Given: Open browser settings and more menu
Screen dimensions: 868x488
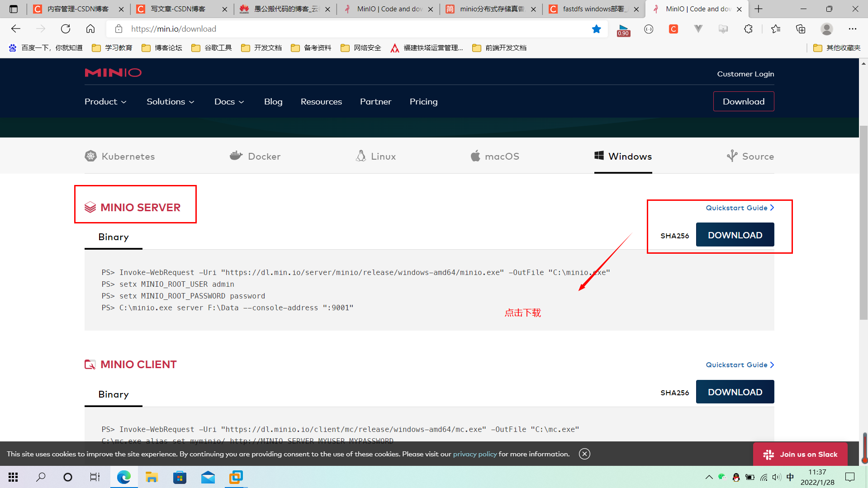Looking at the screenshot, I should (853, 29).
